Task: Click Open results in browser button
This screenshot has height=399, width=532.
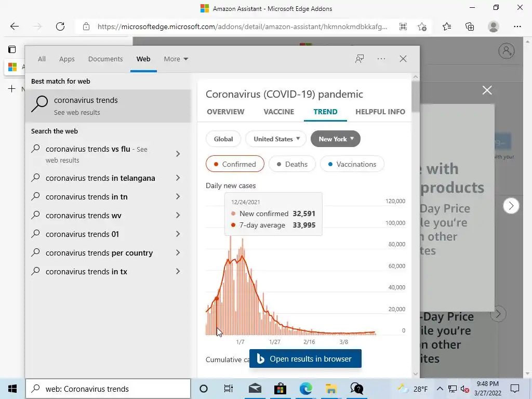Action: [x=305, y=359]
